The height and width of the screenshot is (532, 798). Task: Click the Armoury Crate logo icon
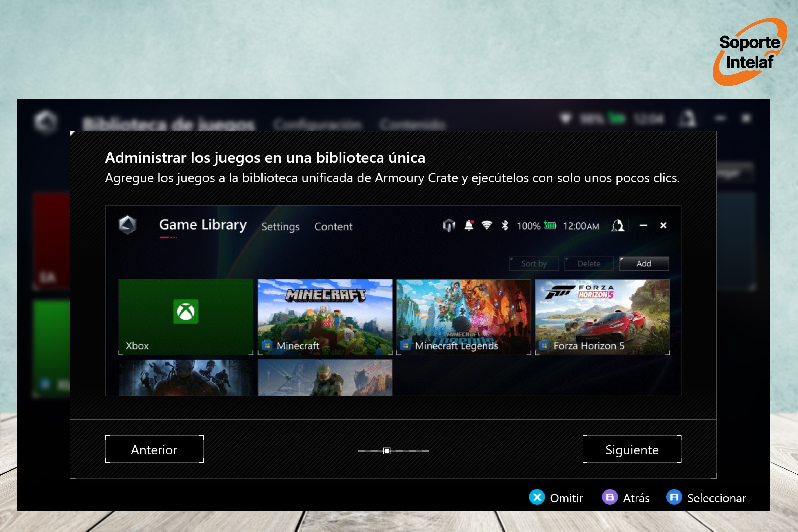point(127,225)
